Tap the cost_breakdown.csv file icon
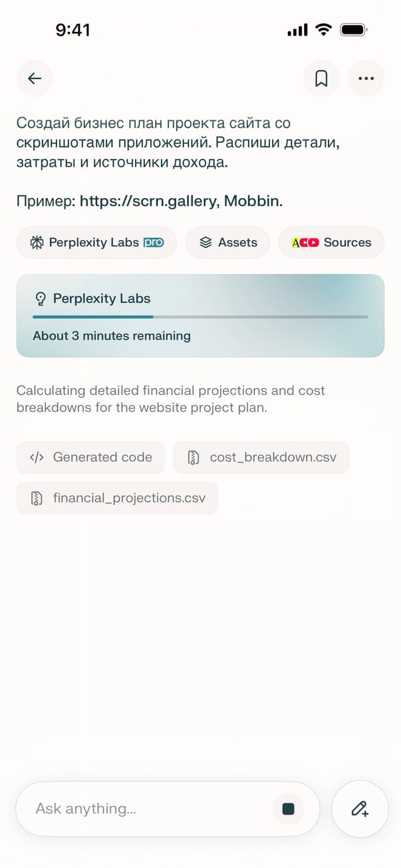 [194, 457]
